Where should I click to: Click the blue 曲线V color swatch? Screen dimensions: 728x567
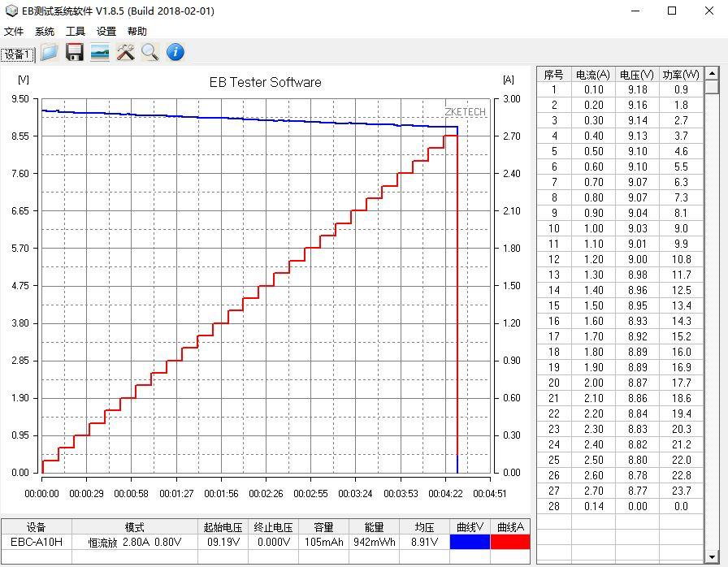point(470,542)
